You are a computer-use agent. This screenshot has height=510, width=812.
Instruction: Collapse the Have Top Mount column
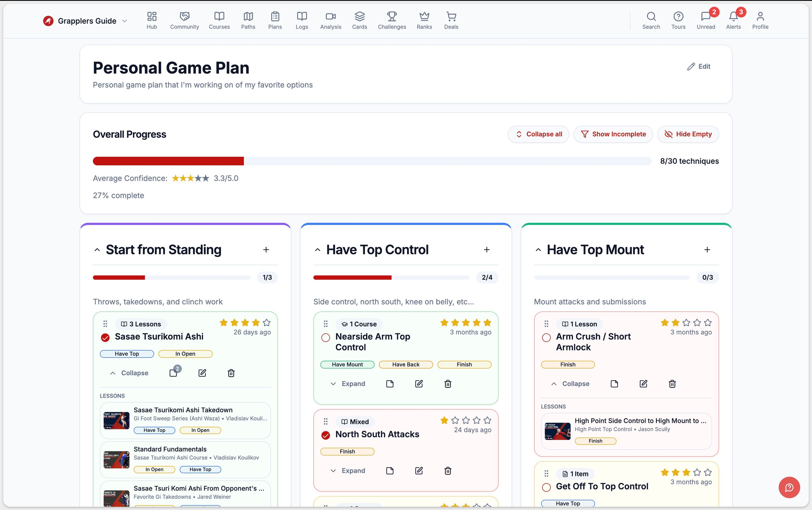click(x=538, y=250)
